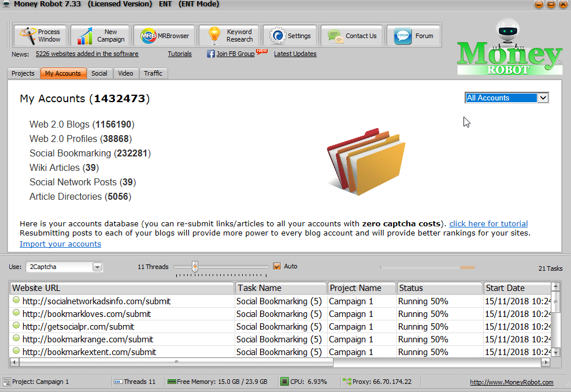The height and width of the screenshot is (392, 571).
Task: Sort by Project Name column header
Action: coord(362,288)
